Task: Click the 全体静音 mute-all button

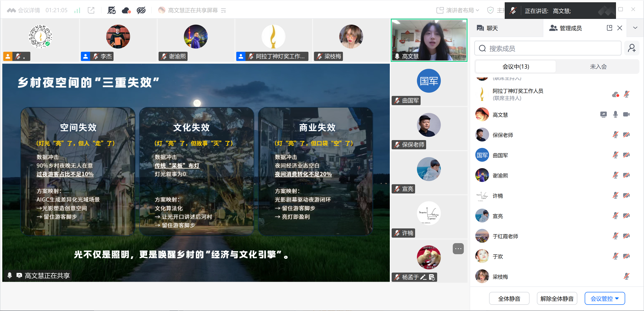Action: (509, 298)
